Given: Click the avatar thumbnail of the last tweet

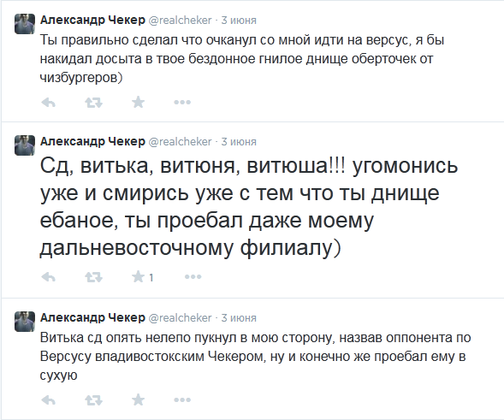Looking at the screenshot, I should (25, 322).
